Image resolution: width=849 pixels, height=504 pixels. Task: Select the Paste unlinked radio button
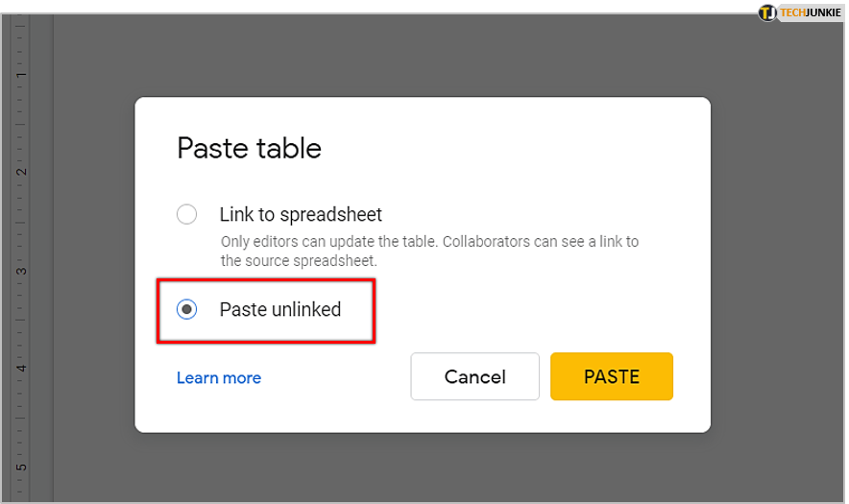pos(187,309)
